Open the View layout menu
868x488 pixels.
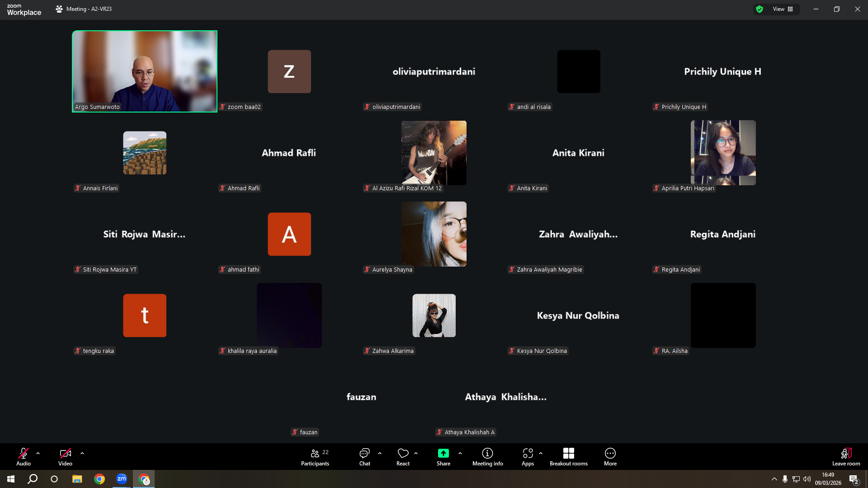pyautogui.click(x=783, y=9)
